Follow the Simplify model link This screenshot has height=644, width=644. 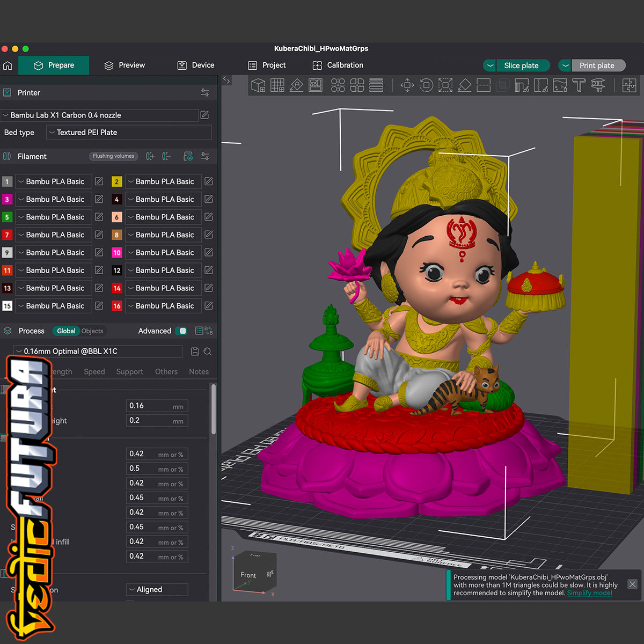click(589, 593)
